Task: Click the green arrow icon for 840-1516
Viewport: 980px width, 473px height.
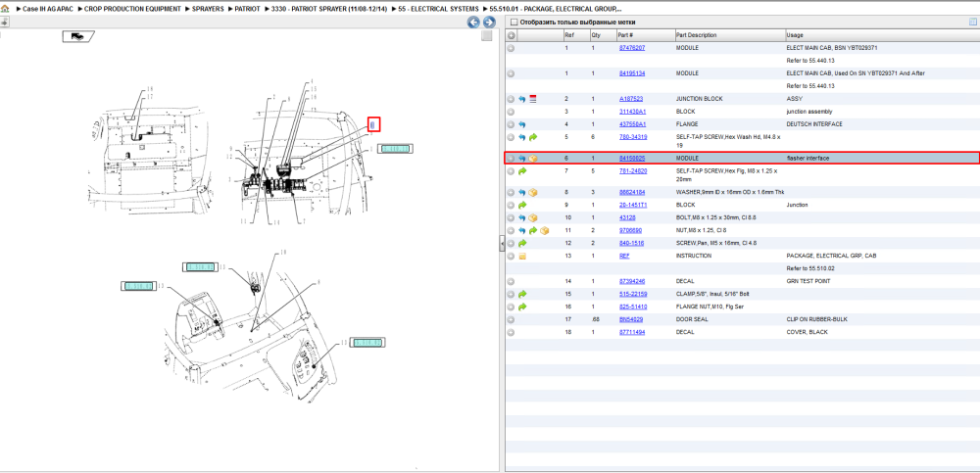Action: tap(522, 243)
